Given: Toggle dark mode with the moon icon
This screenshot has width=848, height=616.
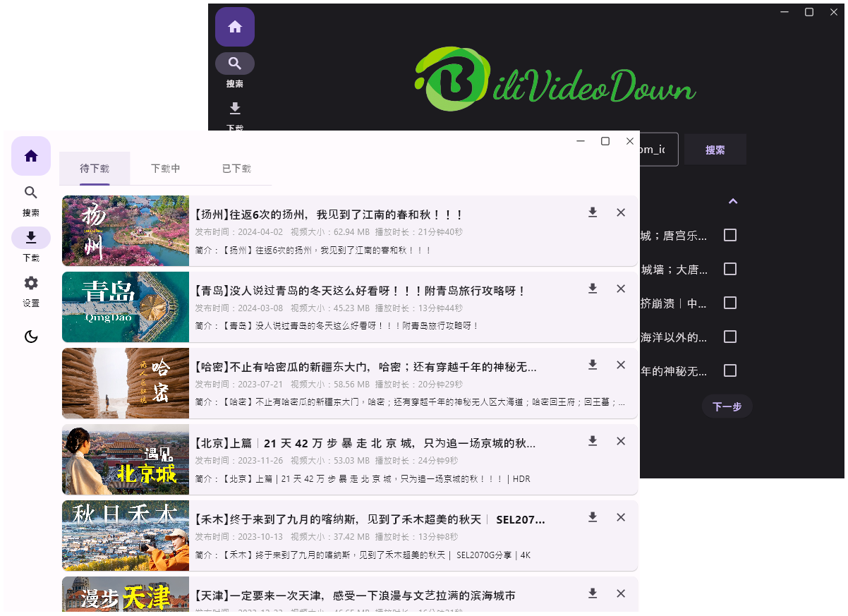Looking at the screenshot, I should 31,337.
